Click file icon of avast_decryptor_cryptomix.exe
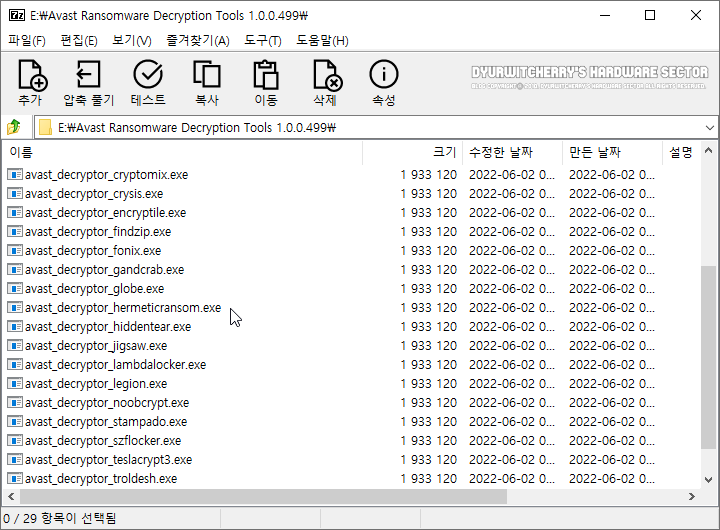Image resolution: width=720 pixels, height=530 pixels. point(15,175)
